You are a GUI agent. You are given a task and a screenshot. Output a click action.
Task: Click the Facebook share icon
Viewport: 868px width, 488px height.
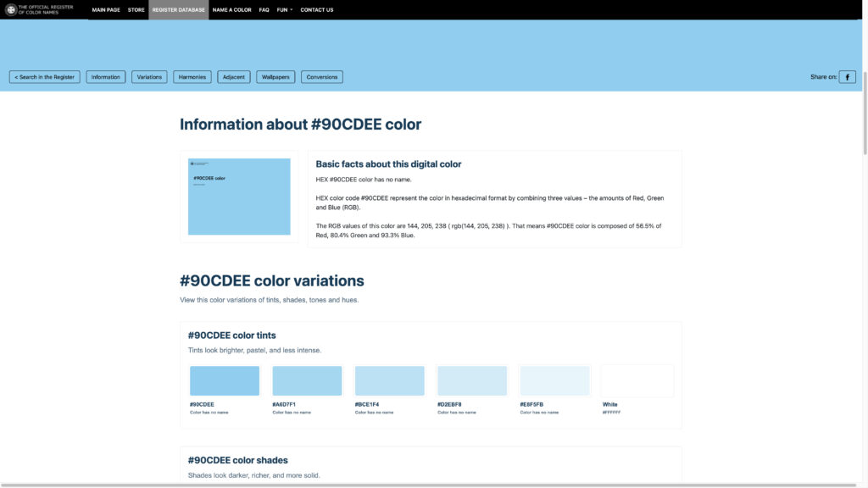click(x=846, y=75)
